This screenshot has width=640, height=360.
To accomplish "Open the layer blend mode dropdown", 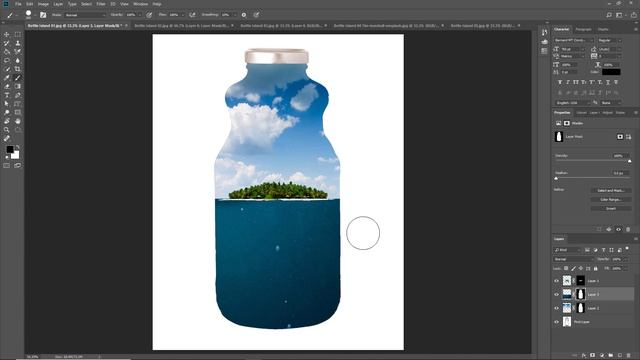I will (x=573, y=259).
